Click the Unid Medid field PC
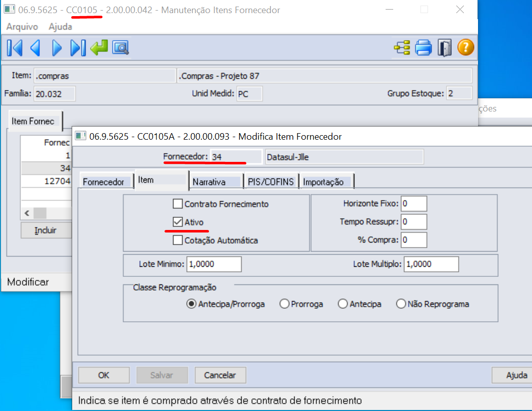The width and height of the screenshot is (532, 411). (249, 94)
